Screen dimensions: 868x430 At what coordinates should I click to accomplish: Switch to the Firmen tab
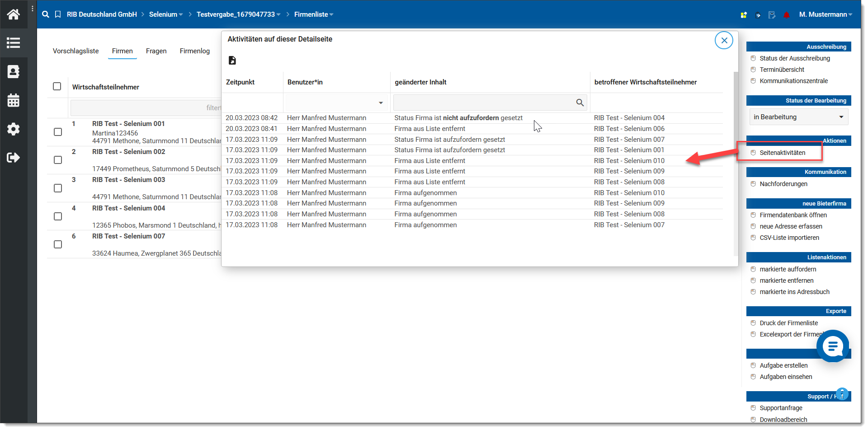122,51
